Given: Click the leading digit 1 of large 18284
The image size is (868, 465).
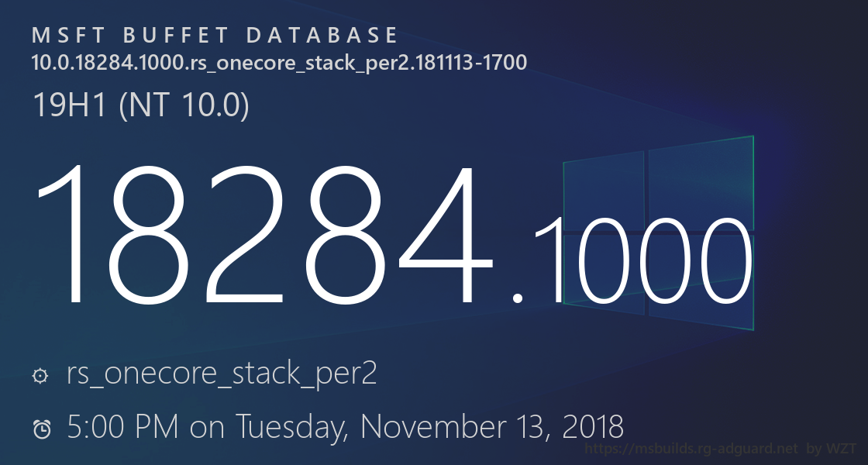Looking at the screenshot, I should pos(71,234).
